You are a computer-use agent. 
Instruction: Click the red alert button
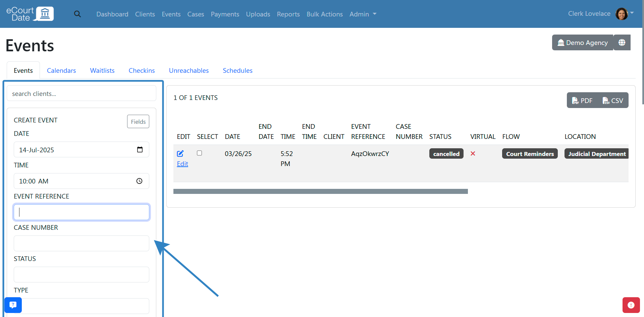pyautogui.click(x=631, y=305)
